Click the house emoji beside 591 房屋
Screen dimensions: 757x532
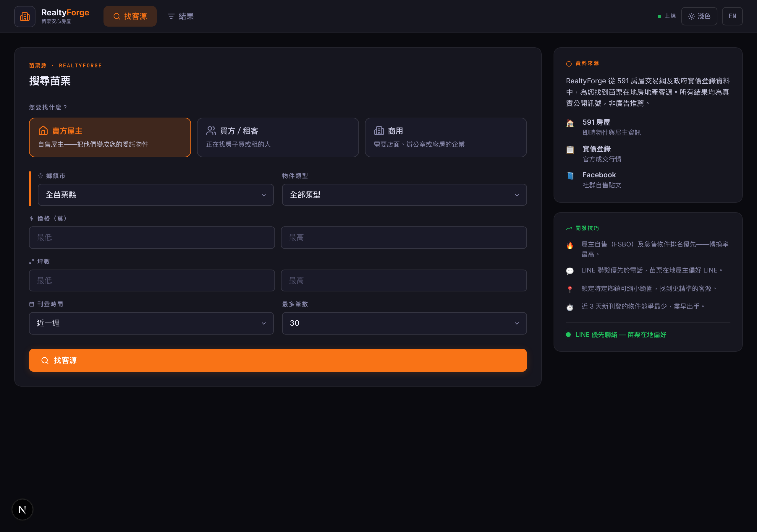coord(570,123)
